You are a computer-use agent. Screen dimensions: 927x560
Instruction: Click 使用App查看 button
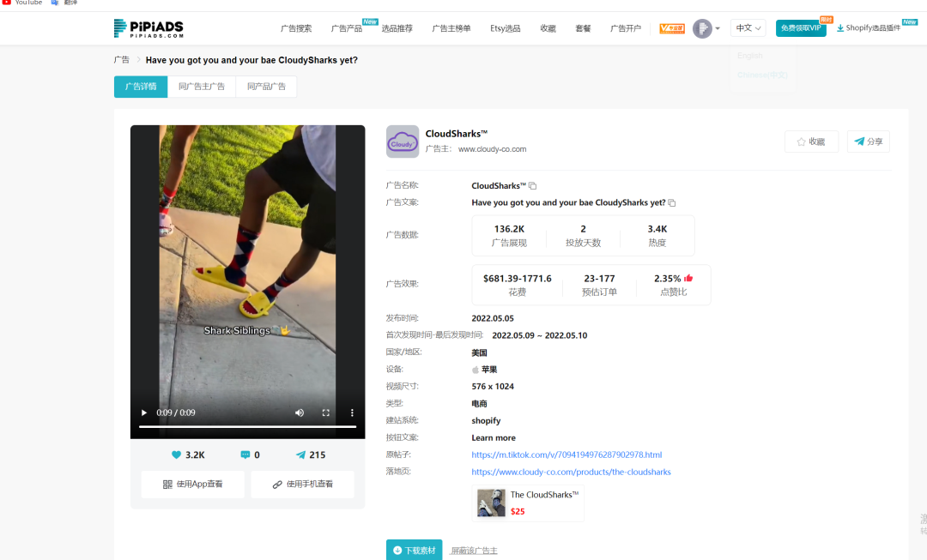[x=193, y=485]
